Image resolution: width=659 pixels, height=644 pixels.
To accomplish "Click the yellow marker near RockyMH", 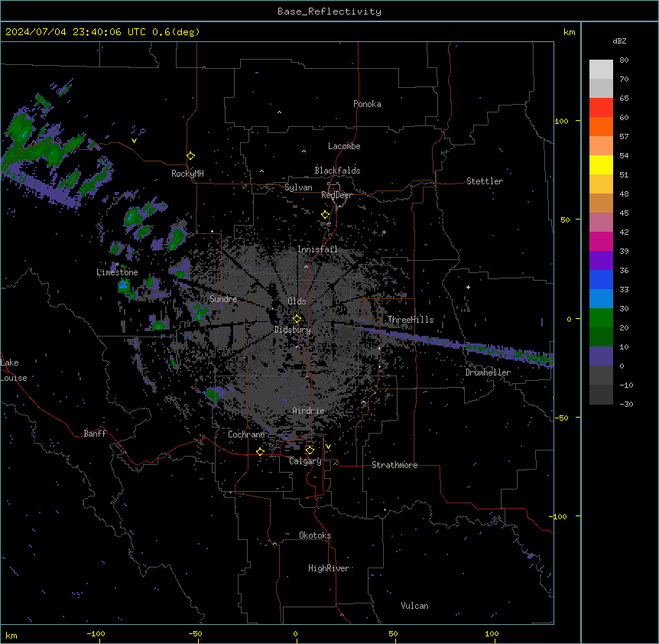I will coord(191,156).
